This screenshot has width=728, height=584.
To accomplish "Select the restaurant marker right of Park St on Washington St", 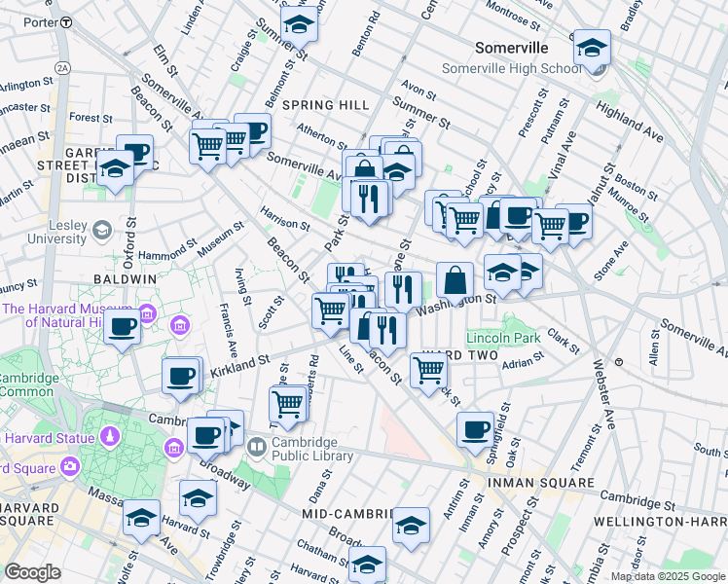I will pos(404,291).
